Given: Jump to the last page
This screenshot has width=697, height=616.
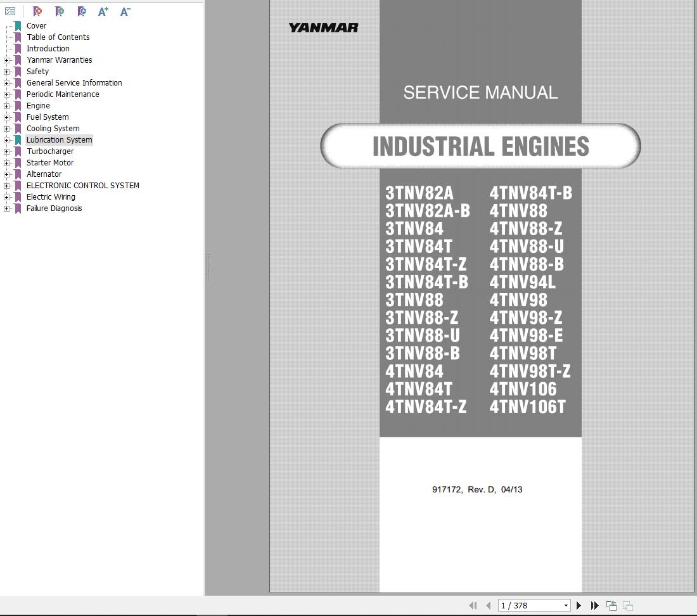Looking at the screenshot, I should click(594, 605).
